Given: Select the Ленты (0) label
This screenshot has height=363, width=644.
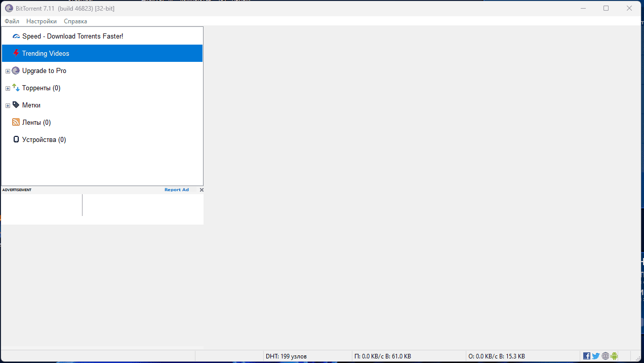Looking at the screenshot, I should pos(36,122).
